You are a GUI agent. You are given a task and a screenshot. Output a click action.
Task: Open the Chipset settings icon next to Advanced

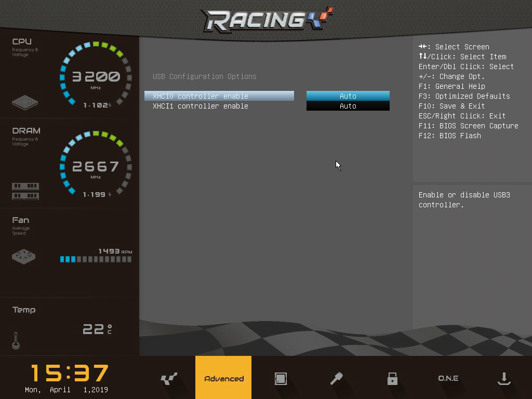point(280,378)
